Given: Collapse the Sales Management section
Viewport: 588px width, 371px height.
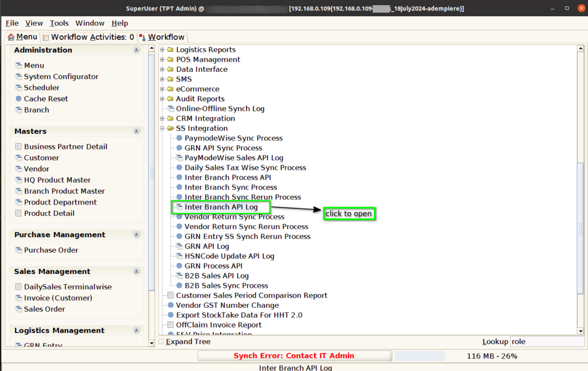Looking at the screenshot, I should pyautogui.click(x=137, y=271).
